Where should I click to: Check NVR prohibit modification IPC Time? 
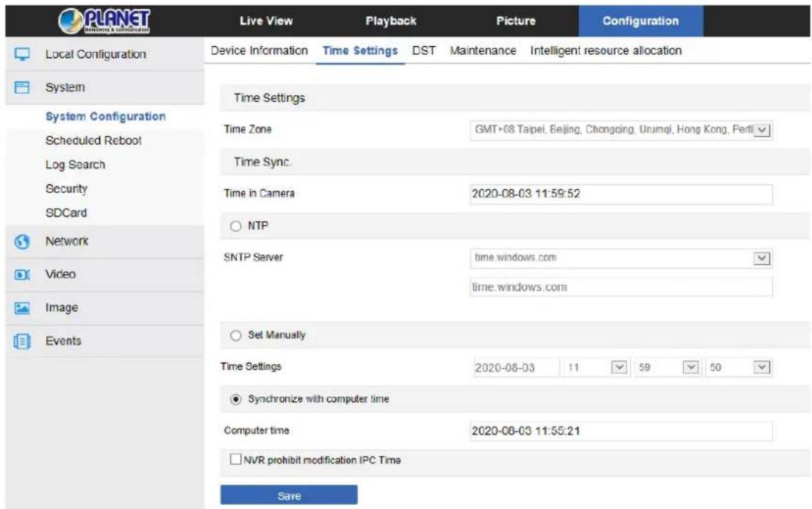click(x=236, y=459)
